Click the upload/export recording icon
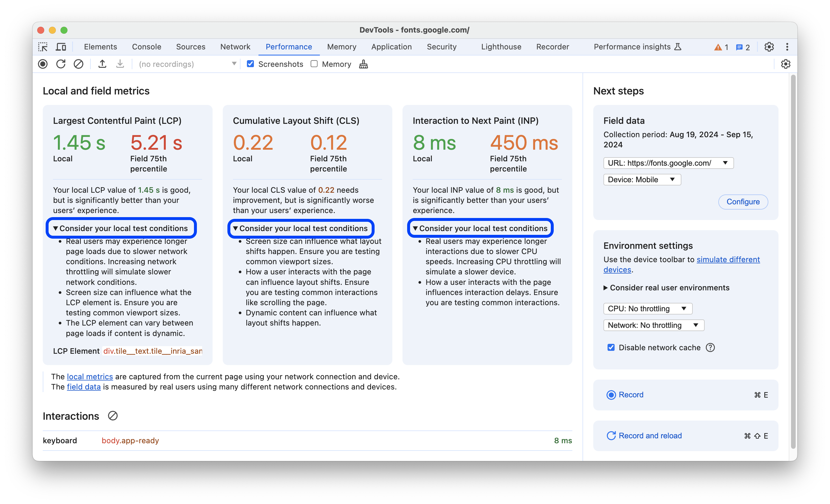 tap(102, 64)
